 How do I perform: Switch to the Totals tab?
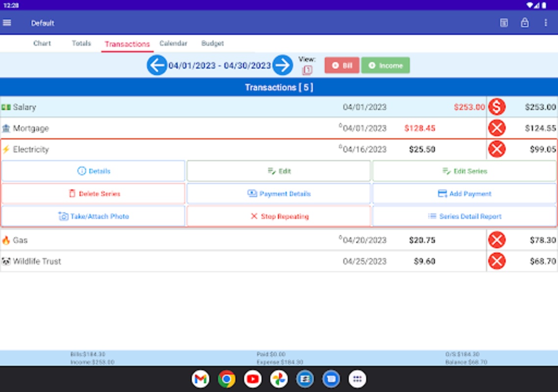[x=81, y=44]
